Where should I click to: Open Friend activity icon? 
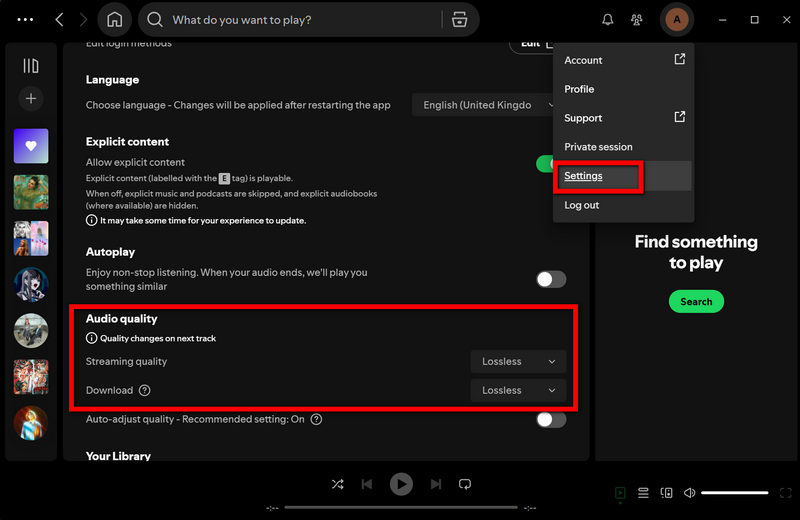[636, 20]
